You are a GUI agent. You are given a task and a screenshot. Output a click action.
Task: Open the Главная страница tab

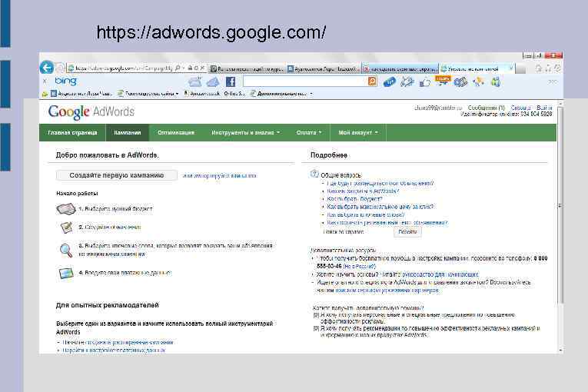coord(72,133)
